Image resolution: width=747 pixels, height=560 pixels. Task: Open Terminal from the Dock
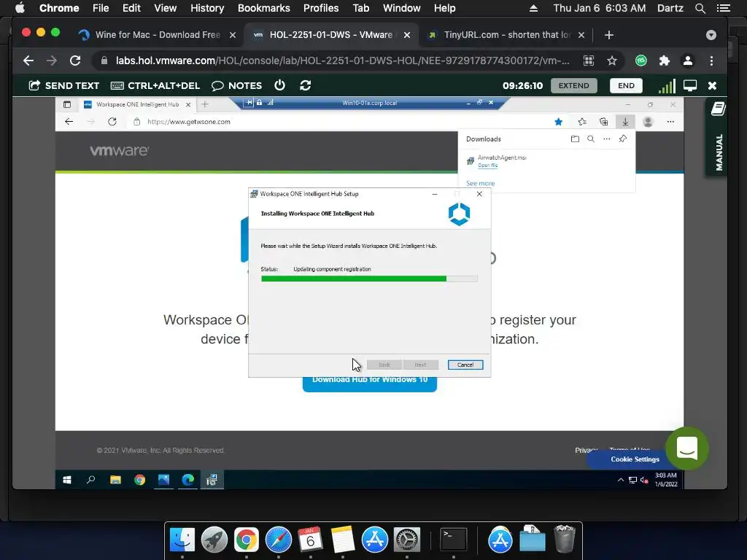point(453,540)
